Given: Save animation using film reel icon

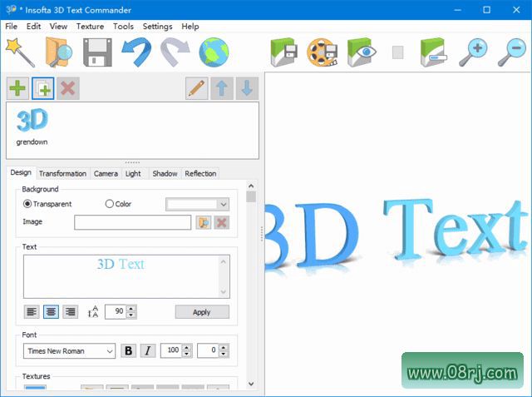Looking at the screenshot, I should [x=323, y=52].
